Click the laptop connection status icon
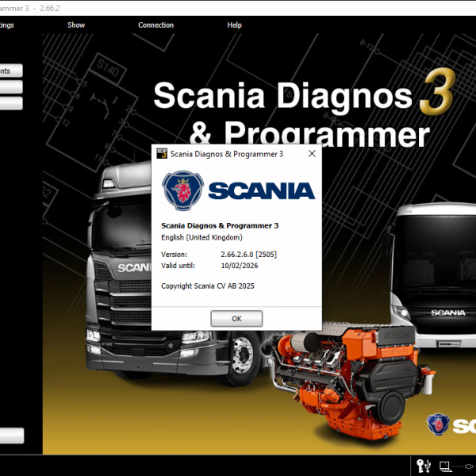 click(445, 466)
